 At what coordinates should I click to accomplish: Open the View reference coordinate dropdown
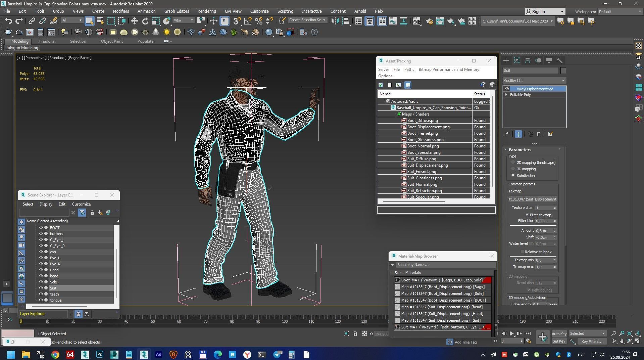[x=183, y=20]
